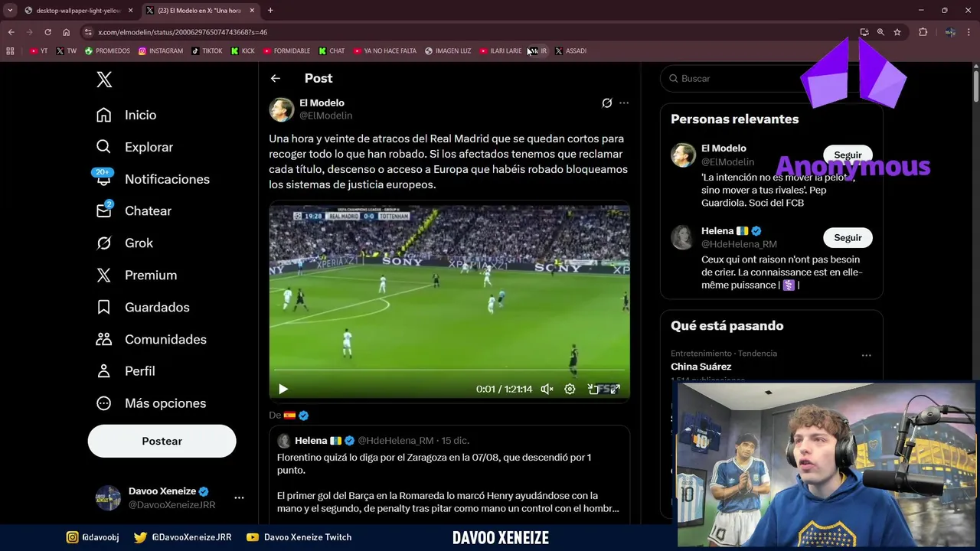
Task: Go back with the Post arrow
Action: click(276, 78)
